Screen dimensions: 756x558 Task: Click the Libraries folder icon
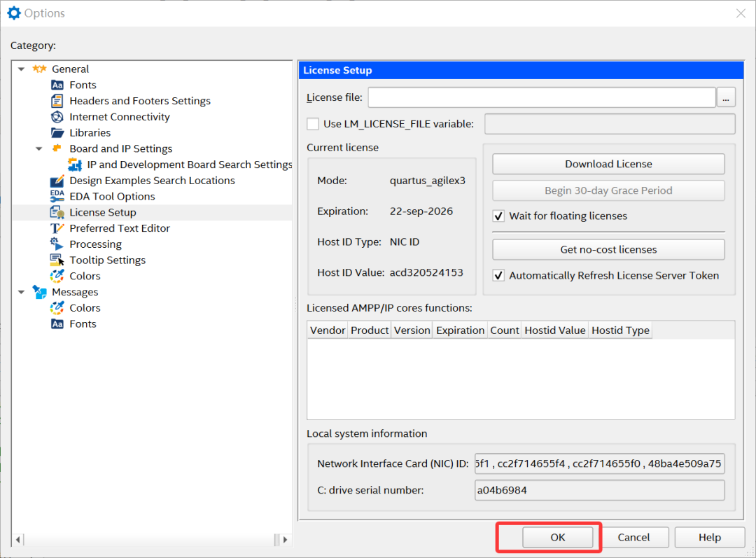tap(57, 133)
